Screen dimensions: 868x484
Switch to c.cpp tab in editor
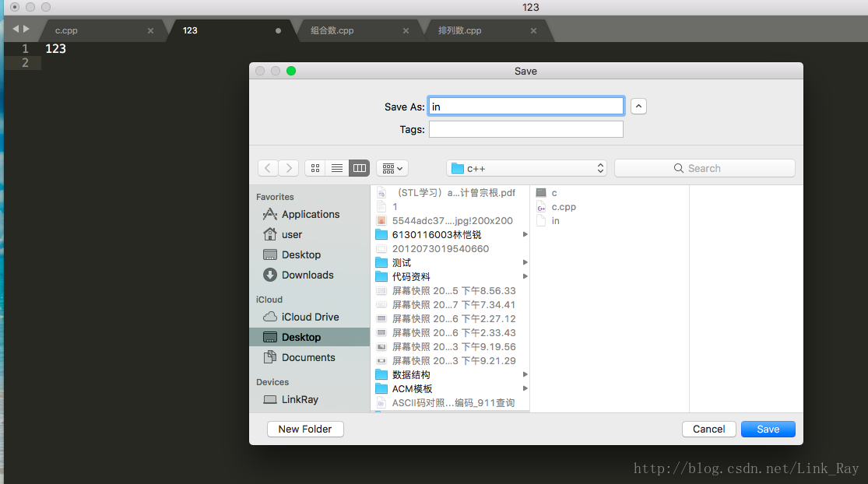103,30
